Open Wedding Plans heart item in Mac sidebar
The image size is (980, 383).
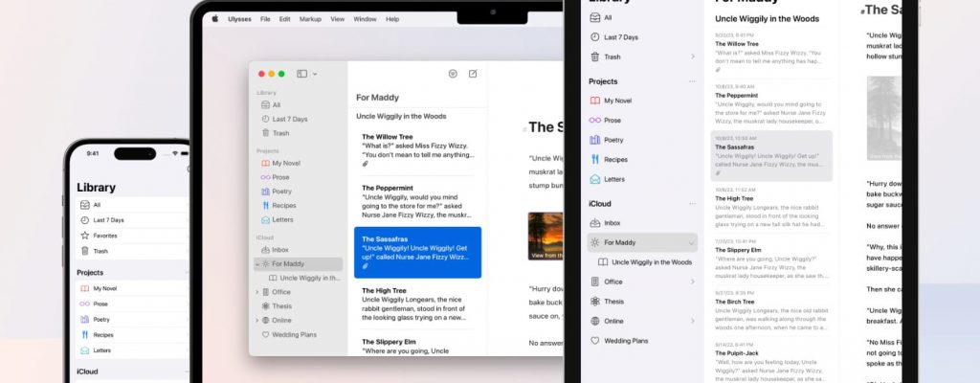tap(293, 334)
